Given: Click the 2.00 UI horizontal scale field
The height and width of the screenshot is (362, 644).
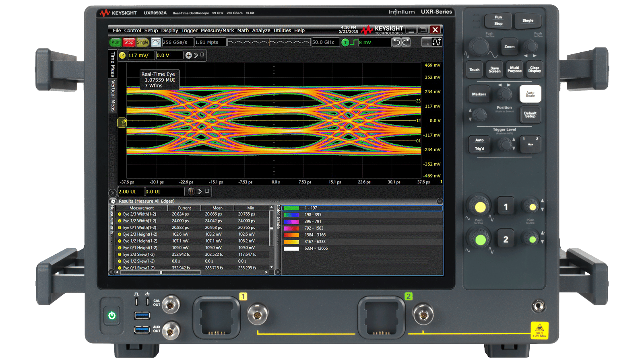Looking at the screenshot, I should [x=131, y=191].
